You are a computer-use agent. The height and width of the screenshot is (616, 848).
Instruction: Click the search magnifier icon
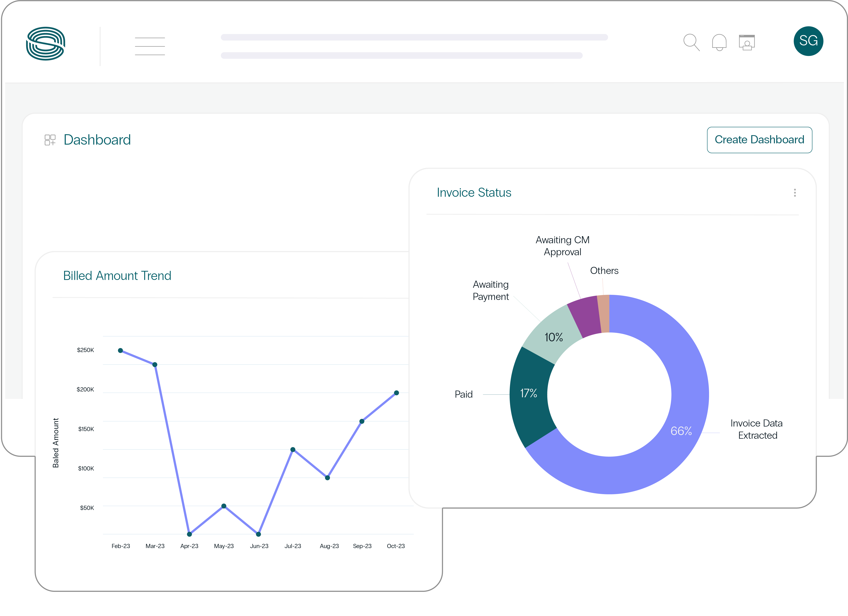click(691, 42)
